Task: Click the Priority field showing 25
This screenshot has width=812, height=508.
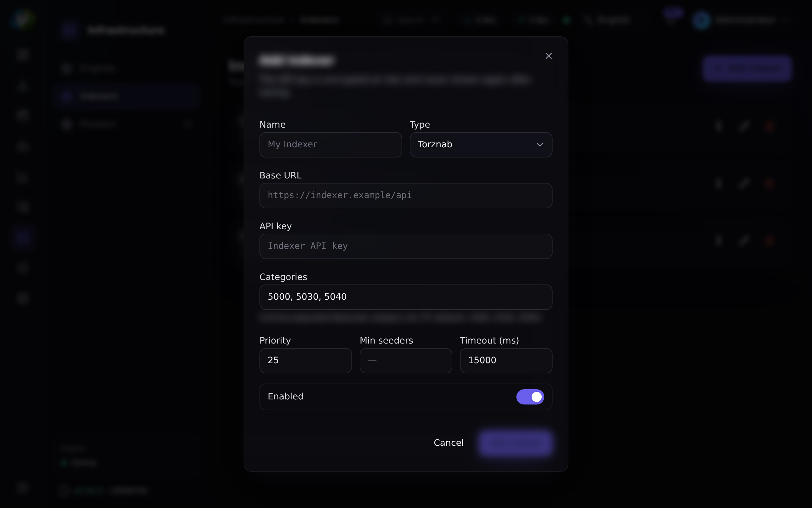Action: [x=305, y=360]
